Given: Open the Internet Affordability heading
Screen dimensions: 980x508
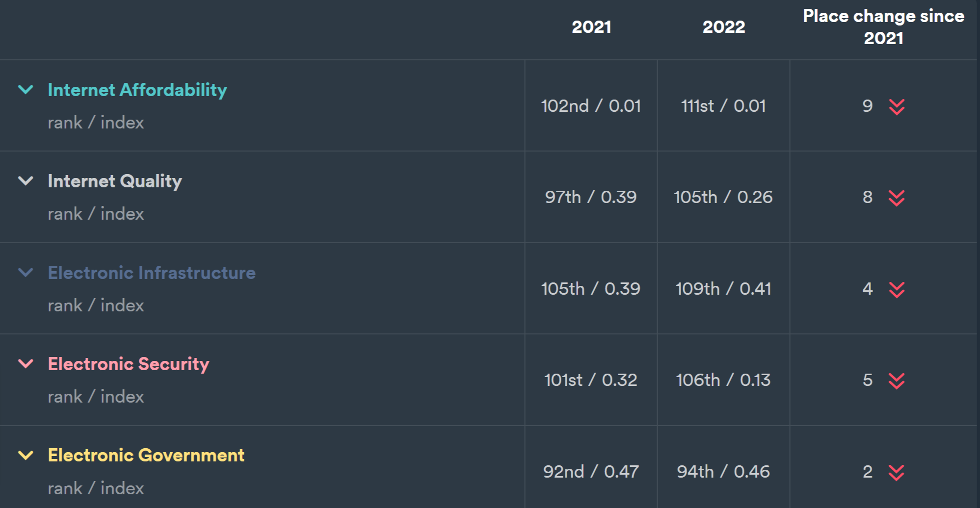Looking at the screenshot, I should (137, 90).
